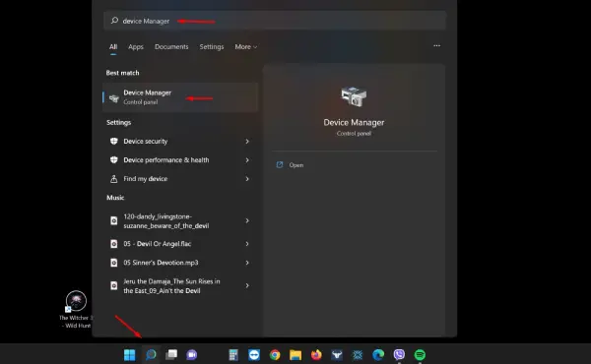Click the taskbar Search magnifier icon
This screenshot has width=591, height=364.
pos(151,354)
